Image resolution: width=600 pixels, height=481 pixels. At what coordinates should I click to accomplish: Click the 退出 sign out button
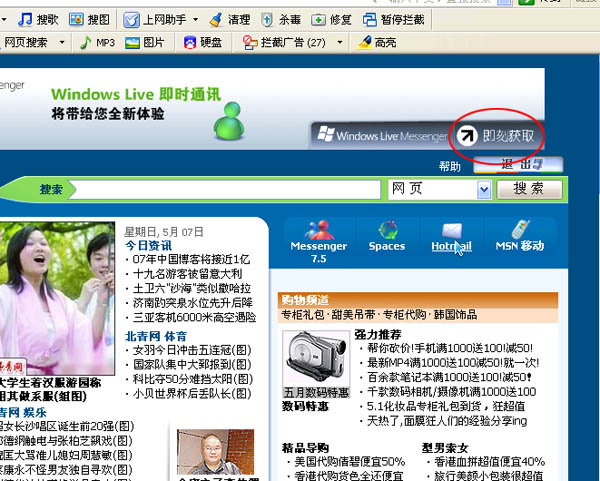point(518,165)
